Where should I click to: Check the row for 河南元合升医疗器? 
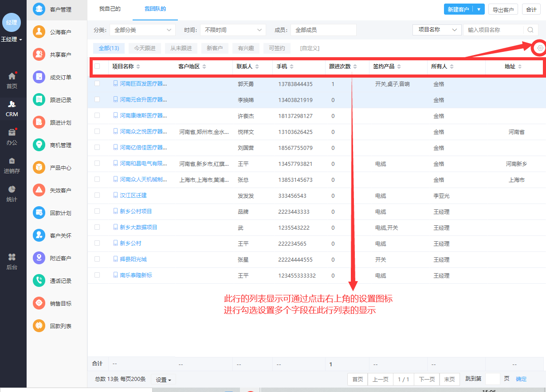pyautogui.click(x=97, y=99)
